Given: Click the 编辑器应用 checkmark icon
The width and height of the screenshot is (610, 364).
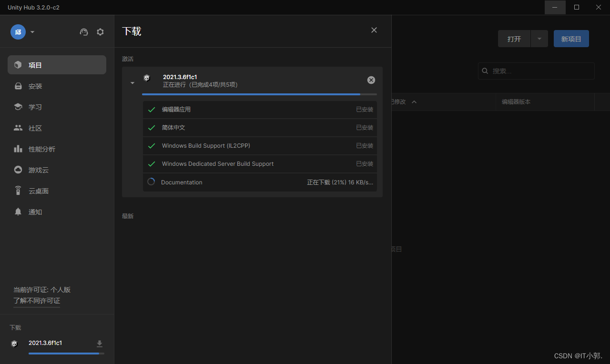Looking at the screenshot, I should point(152,110).
